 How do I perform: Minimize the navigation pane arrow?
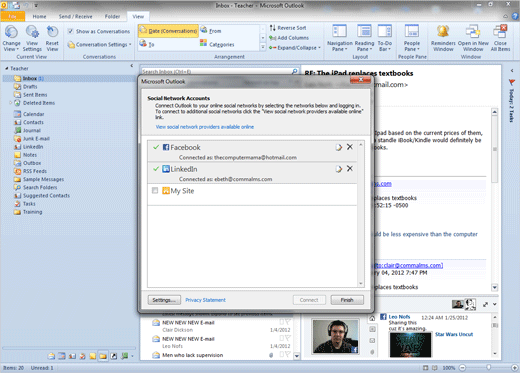132,66
